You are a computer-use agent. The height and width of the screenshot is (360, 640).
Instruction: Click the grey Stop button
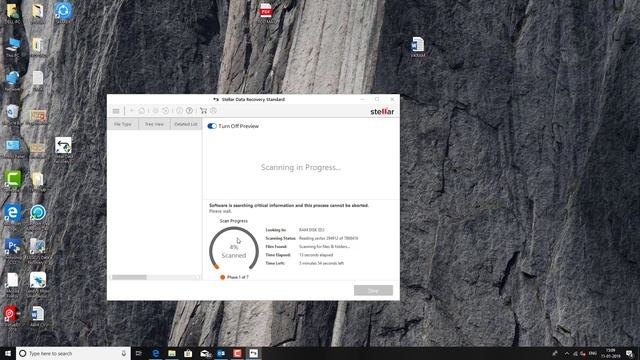[x=373, y=290]
